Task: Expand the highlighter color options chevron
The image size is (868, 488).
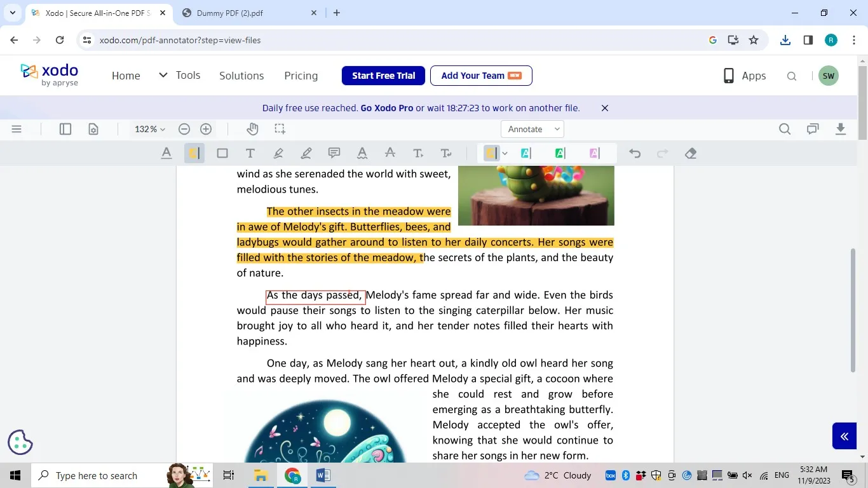Action: click(505, 152)
